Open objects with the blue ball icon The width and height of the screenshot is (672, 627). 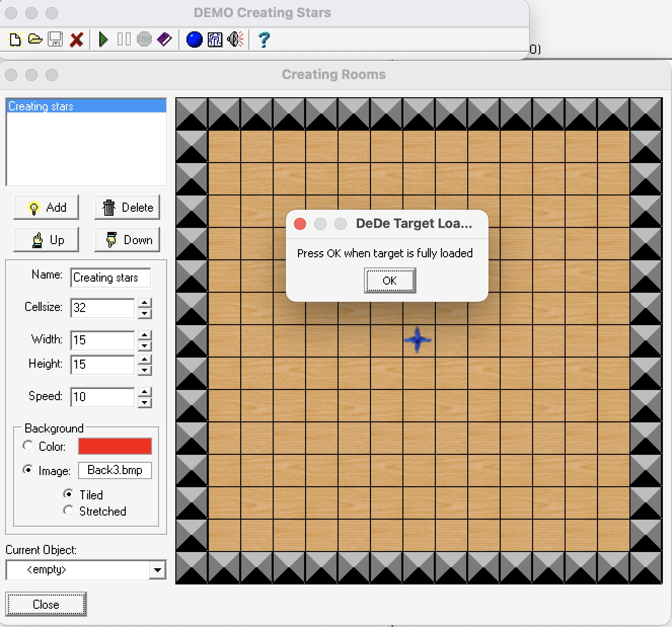(x=194, y=39)
